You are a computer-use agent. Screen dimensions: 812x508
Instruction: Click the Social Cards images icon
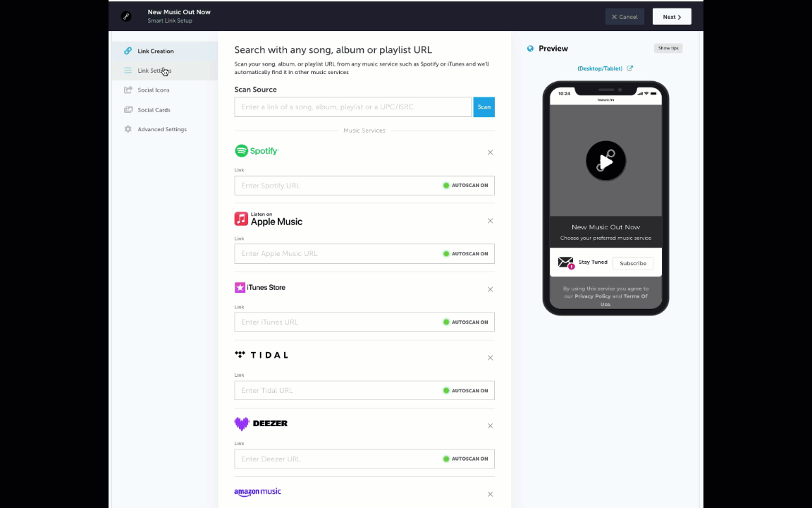pyautogui.click(x=128, y=110)
